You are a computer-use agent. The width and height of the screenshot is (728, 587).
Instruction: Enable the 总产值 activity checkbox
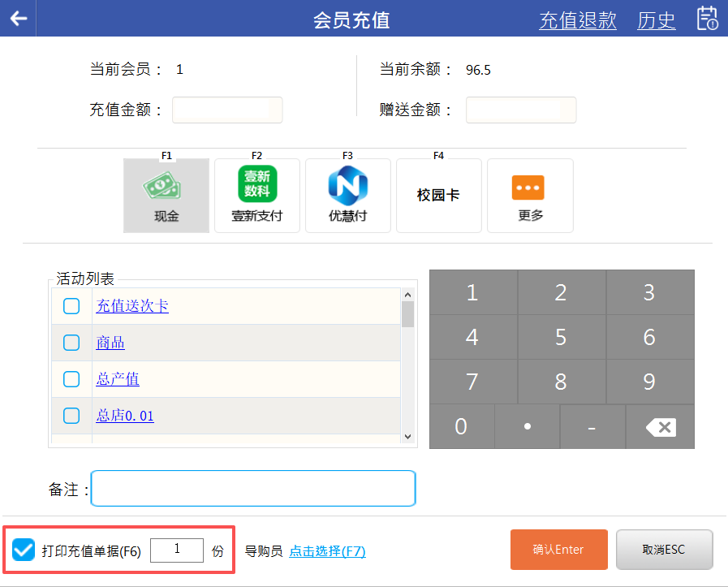coord(71,379)
